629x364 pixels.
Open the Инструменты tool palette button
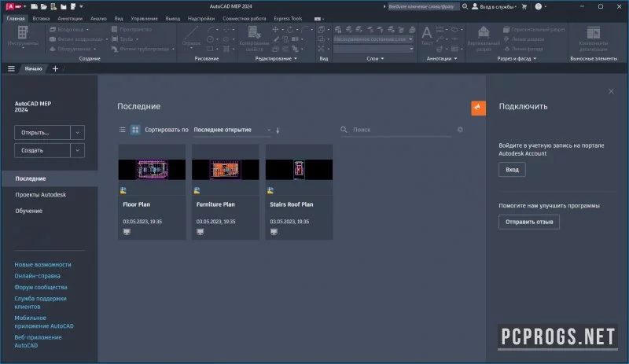point(23,37)
